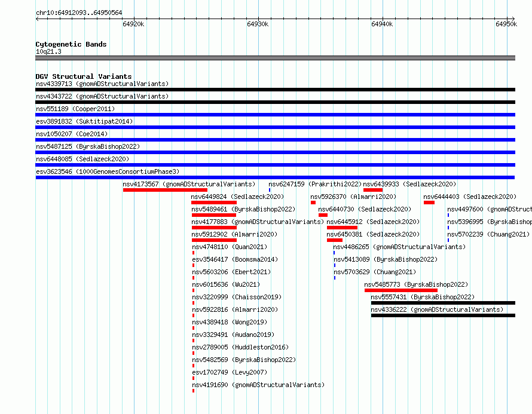Click the DGV Structural Variants track heading
Viewport: 532px width, 414px height.
point(84,76)
